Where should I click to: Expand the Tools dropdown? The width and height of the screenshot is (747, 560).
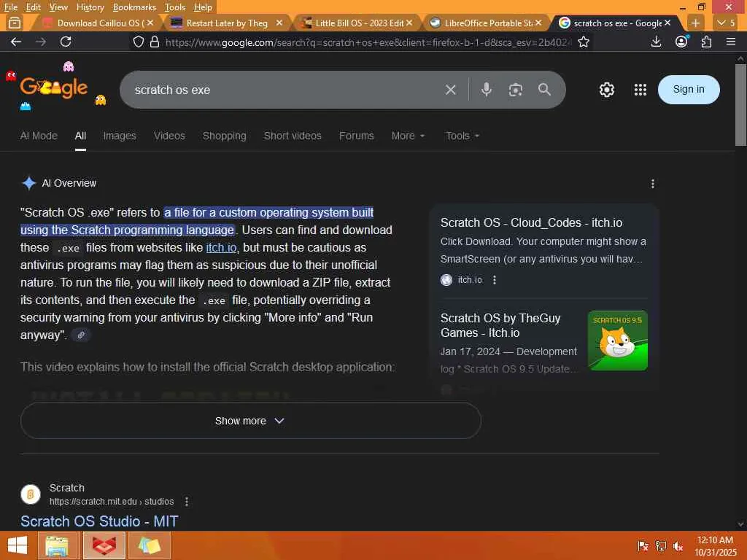point(462,136)
